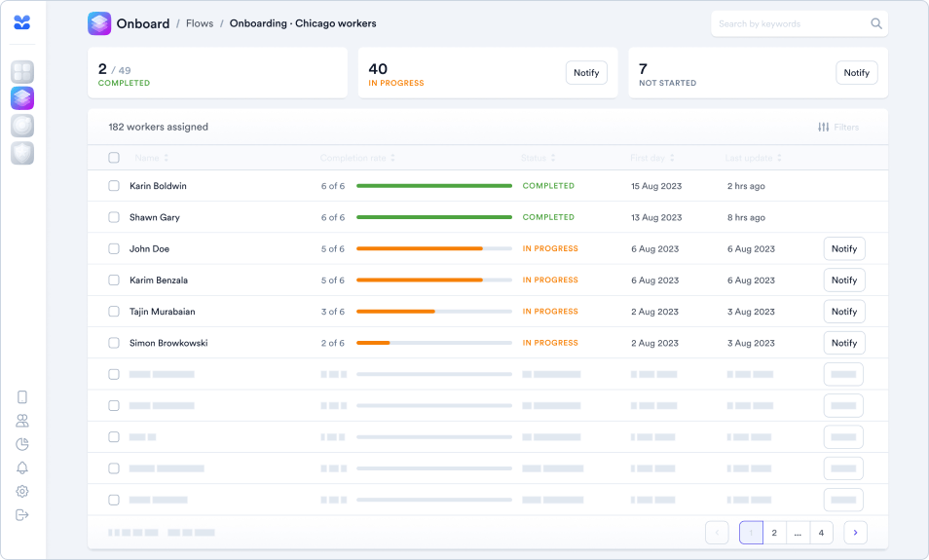The image size is (929, 560).
Task: Select the checkbox for Karin Boldwin
Action: (x=114, y=186)
